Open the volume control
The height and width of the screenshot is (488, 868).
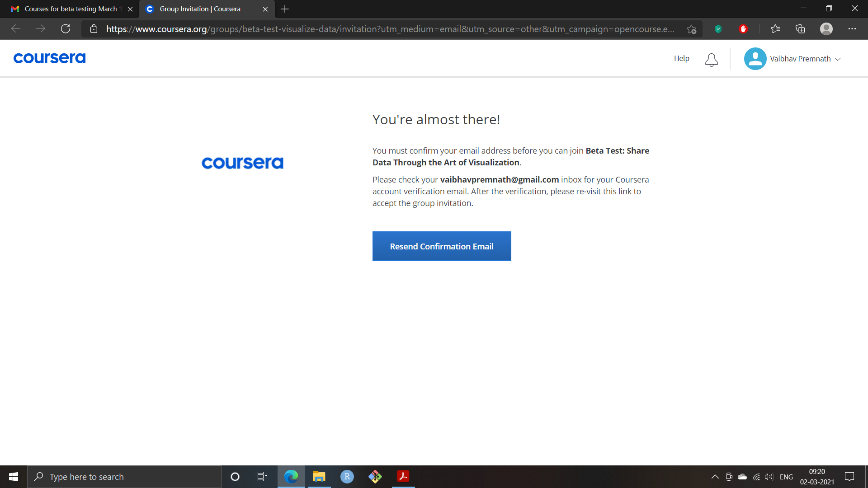tap(769, 477)
